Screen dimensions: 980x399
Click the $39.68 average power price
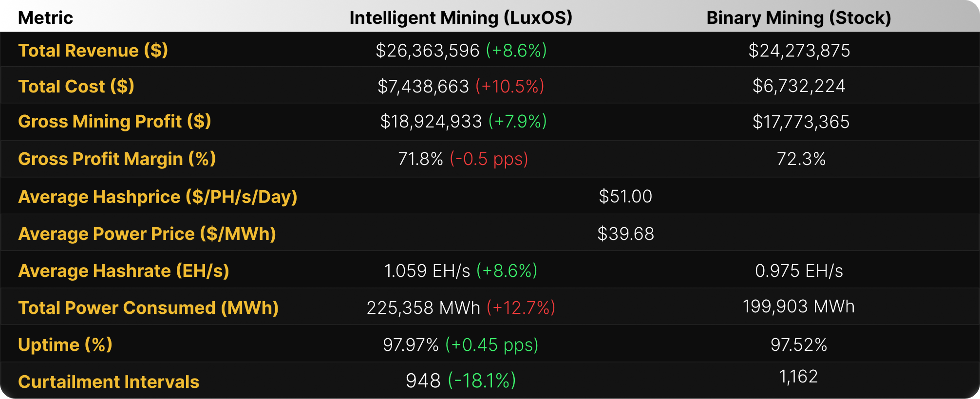click(625, 234)
